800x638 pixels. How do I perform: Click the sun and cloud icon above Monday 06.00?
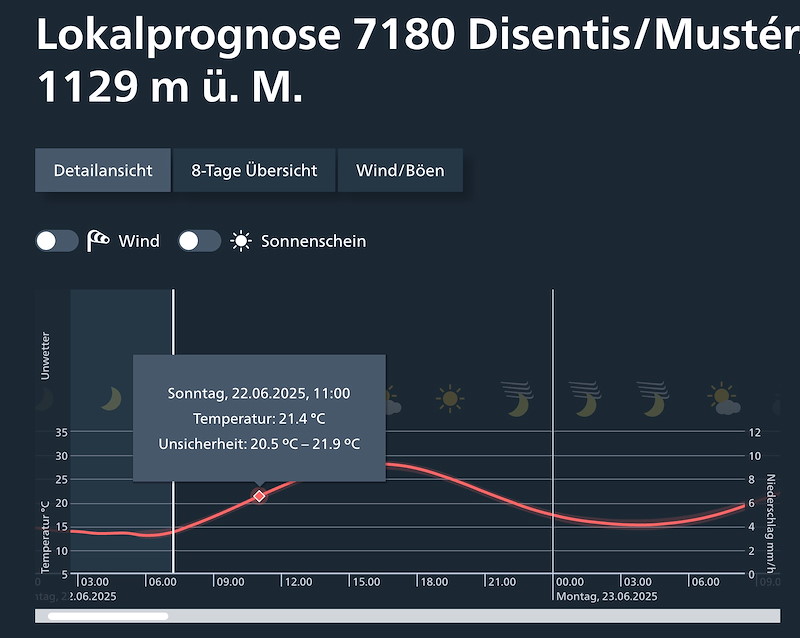pyautogui.click(x=723, y=399)
